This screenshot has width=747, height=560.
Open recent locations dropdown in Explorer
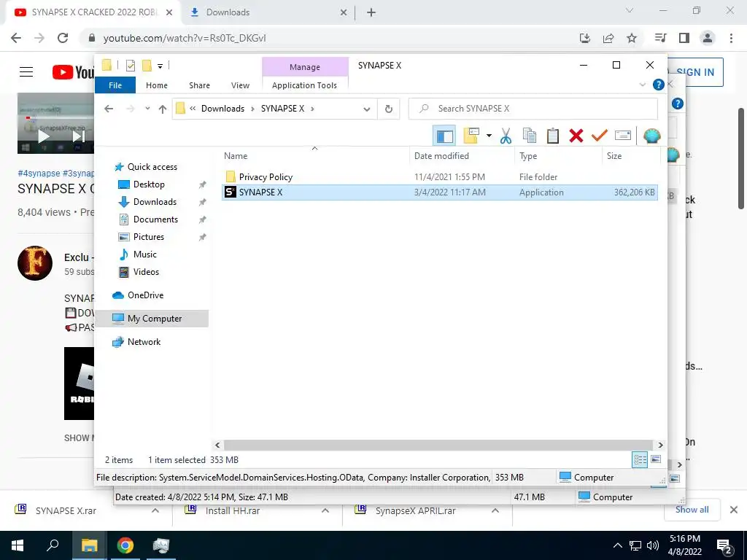click(x=147, y=109)
